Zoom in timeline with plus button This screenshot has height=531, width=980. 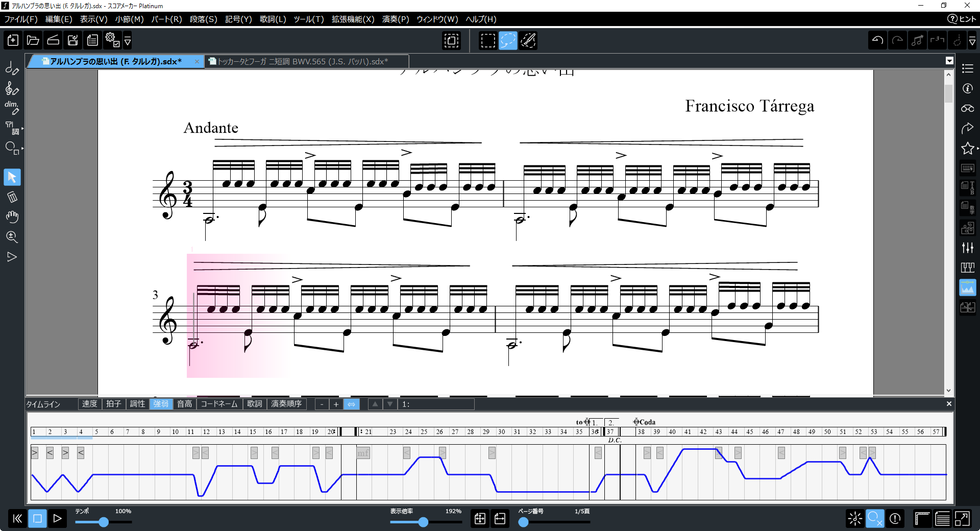coord(336,404)
